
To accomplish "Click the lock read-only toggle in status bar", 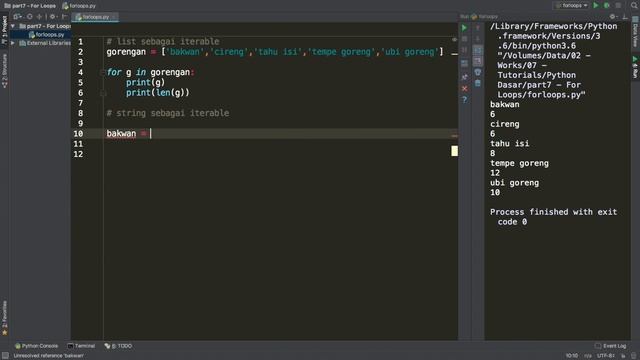I will 623,356.
